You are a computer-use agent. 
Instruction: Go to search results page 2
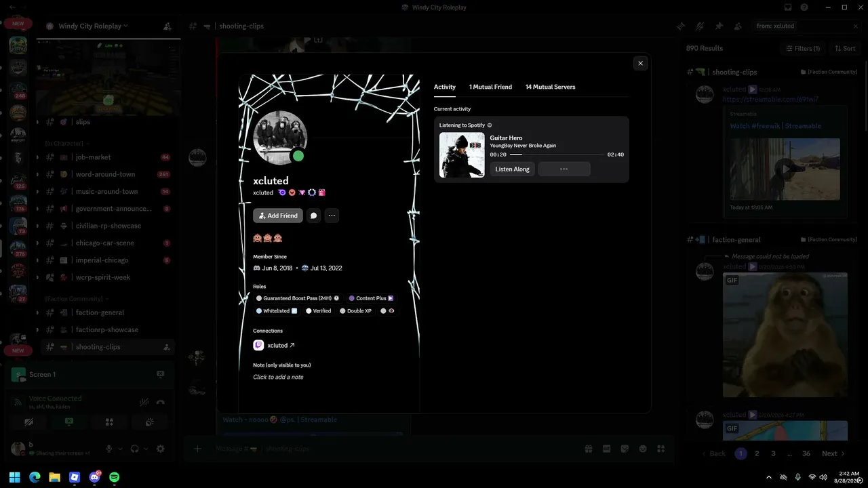pyautogui.click(x=757, y=453)
